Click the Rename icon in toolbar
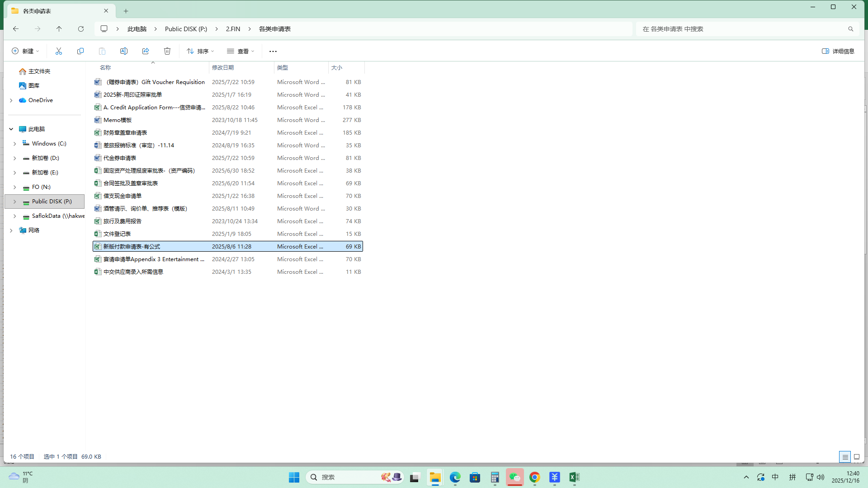 [x=124, y=51]
